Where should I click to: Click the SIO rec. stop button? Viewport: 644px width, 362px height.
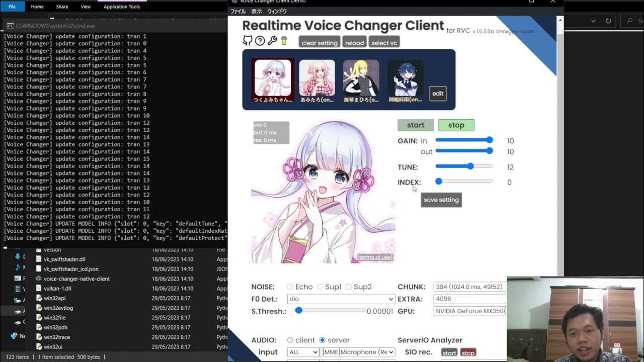point(468,353)
